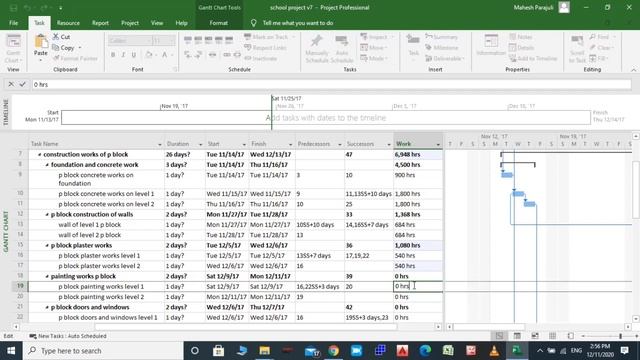
Task: Collapse p block doors and windows
Action: tap(47, 307)
